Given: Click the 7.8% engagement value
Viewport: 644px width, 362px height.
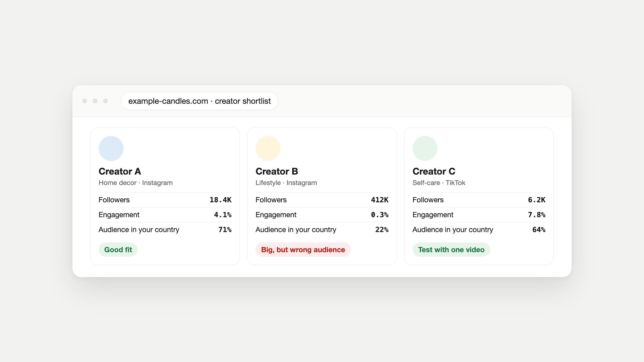Looking at the screenshot, I should click(537, 215).
